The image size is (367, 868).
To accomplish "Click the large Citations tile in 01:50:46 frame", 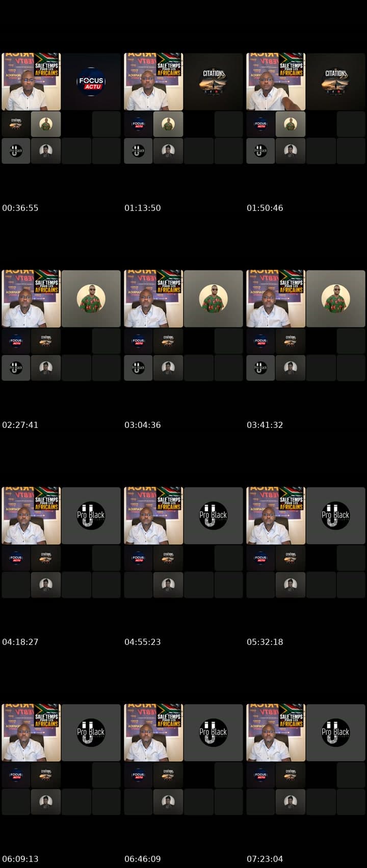I will point(336,82).
